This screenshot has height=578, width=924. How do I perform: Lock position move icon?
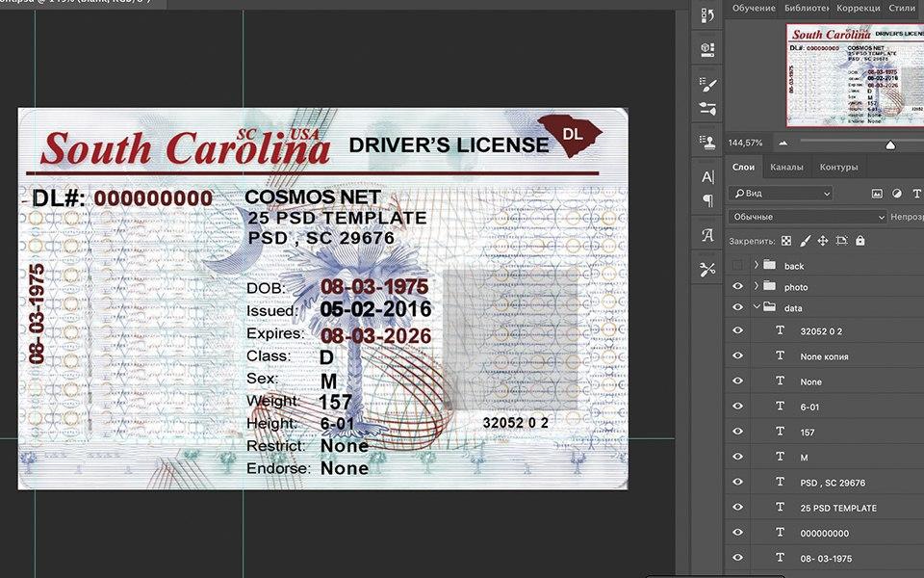click(823, 241)
